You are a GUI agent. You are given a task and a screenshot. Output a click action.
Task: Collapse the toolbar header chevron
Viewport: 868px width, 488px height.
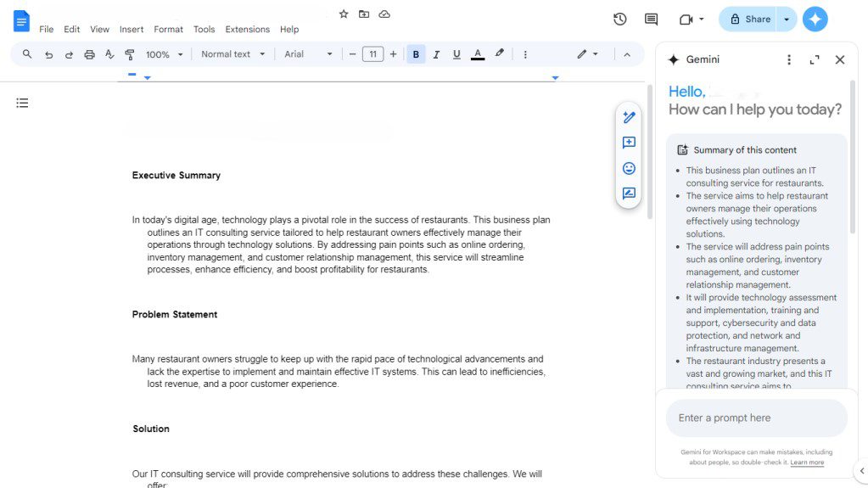coord(627,54)
